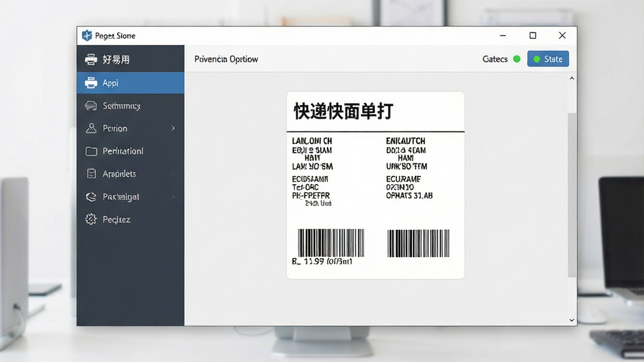Click the person icon beside Porion
The height and width of the screenshot is (362, 644).
point(91,128)
